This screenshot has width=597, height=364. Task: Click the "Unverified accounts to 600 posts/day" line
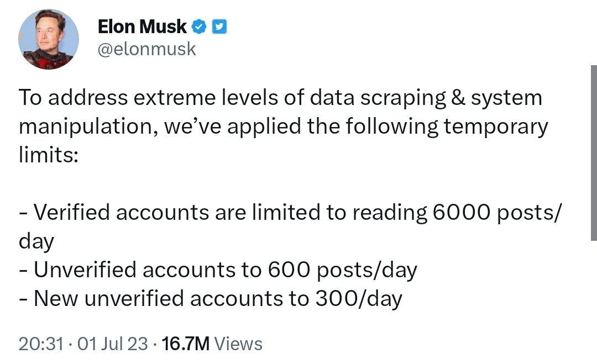tap(218, 270)
